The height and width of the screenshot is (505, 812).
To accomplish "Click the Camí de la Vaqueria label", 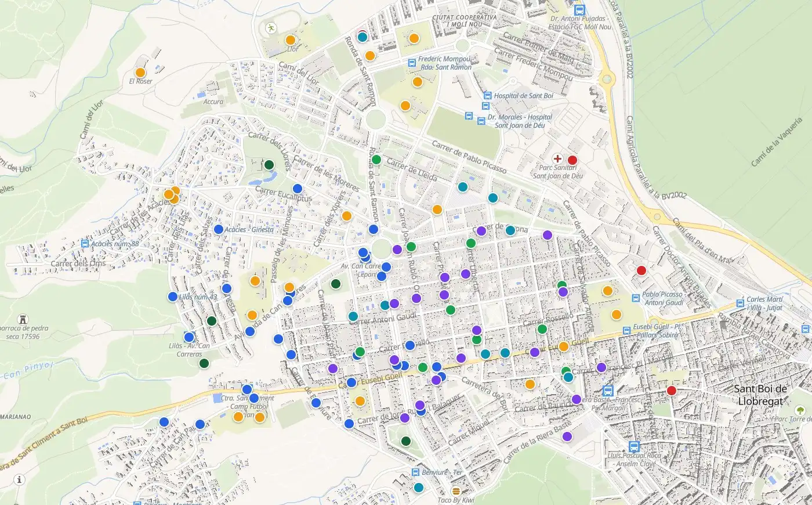I will point(778,142).
